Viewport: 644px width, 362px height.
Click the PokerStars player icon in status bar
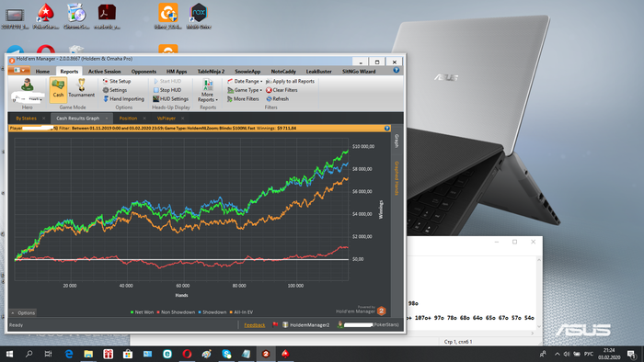coord(340,324)
